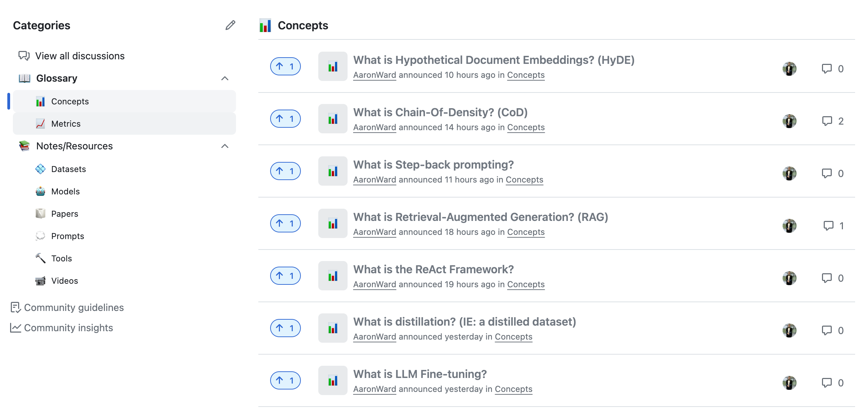
Task: Collapse the Glossary section chevron
Action: point(225,79)
